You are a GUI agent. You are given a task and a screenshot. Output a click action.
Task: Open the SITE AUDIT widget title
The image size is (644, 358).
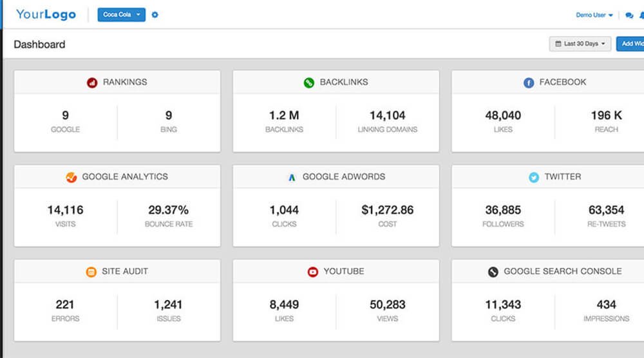pyautogui.click(x=125, y=271)
